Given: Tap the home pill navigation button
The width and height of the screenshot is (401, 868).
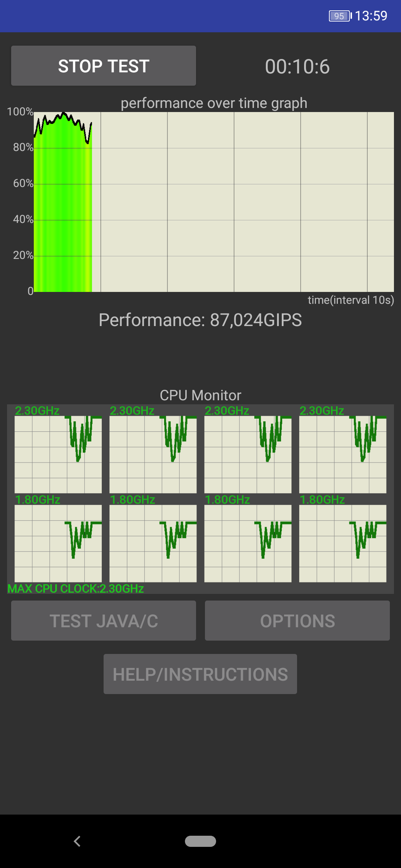Looking at the screenshot, I should click(x=200, y=841).
